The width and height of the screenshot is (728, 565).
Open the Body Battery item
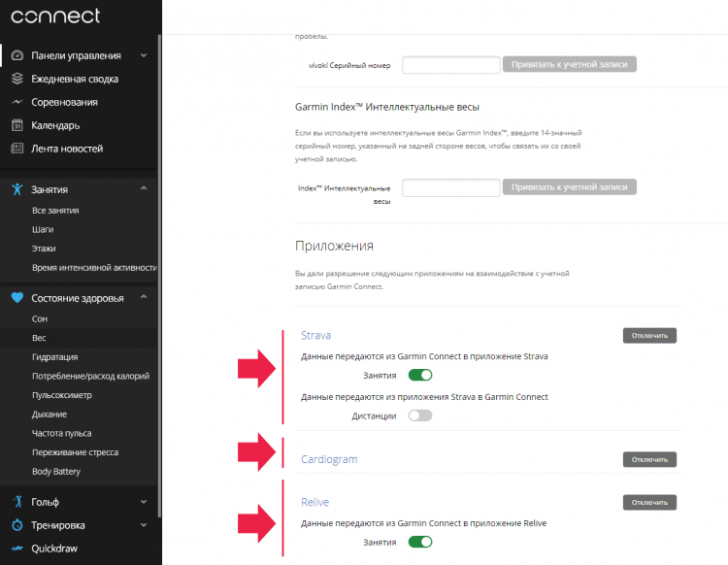55,471
